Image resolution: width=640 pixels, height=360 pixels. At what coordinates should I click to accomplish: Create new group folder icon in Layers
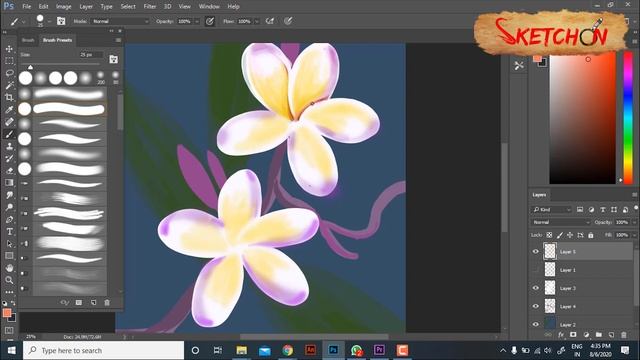[598, 335]
